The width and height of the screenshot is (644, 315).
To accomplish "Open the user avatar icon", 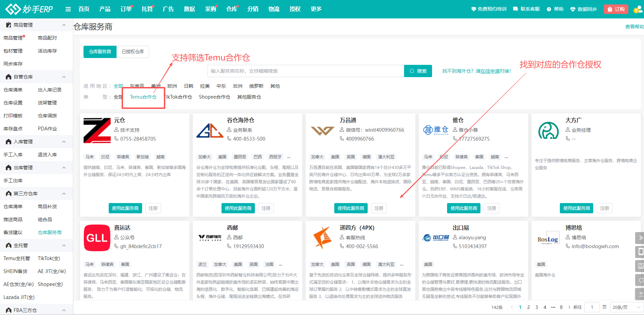I will point(638,9).
